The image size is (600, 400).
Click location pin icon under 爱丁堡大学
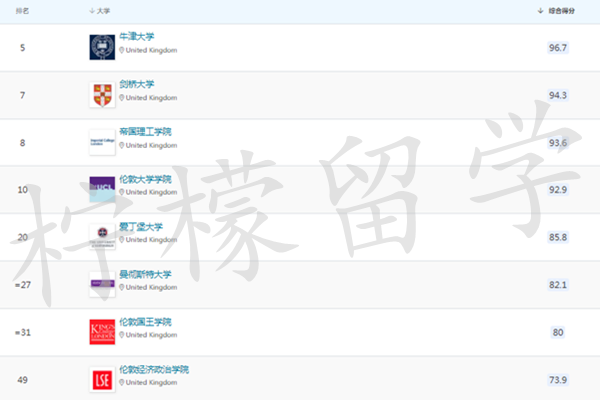coord(122,240)
